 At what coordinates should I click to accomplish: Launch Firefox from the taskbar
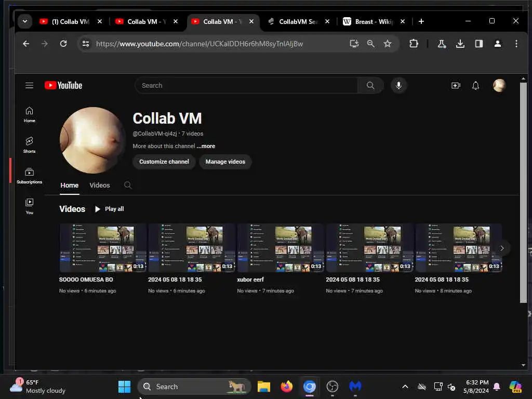click(x=287, y=387)
